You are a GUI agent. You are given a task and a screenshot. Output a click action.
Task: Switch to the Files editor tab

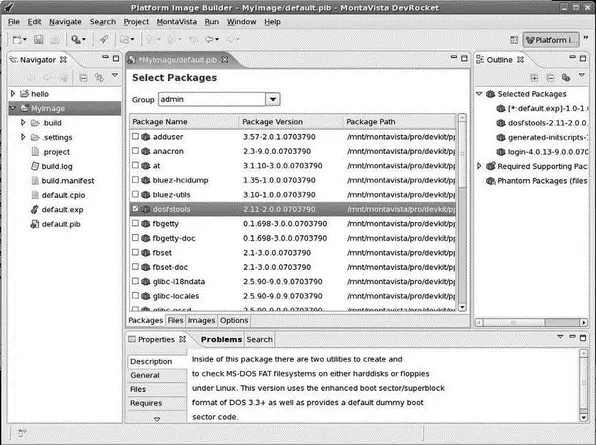click(176, 320)
